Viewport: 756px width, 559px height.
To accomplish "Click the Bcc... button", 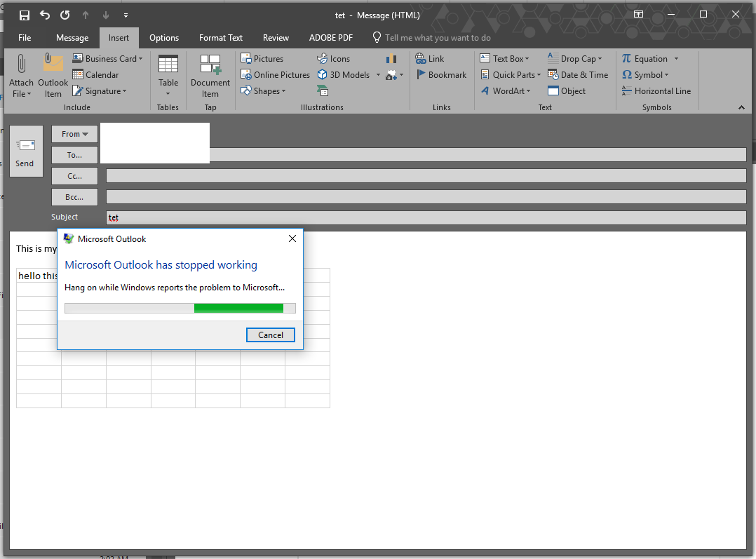I will tap(75, 197).
